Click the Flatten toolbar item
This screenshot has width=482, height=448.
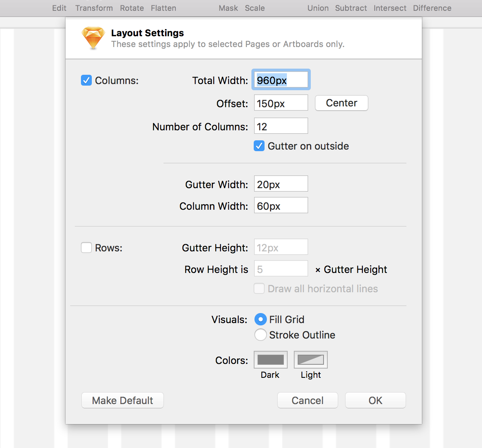pyautogui.click(x=163, y=8)
